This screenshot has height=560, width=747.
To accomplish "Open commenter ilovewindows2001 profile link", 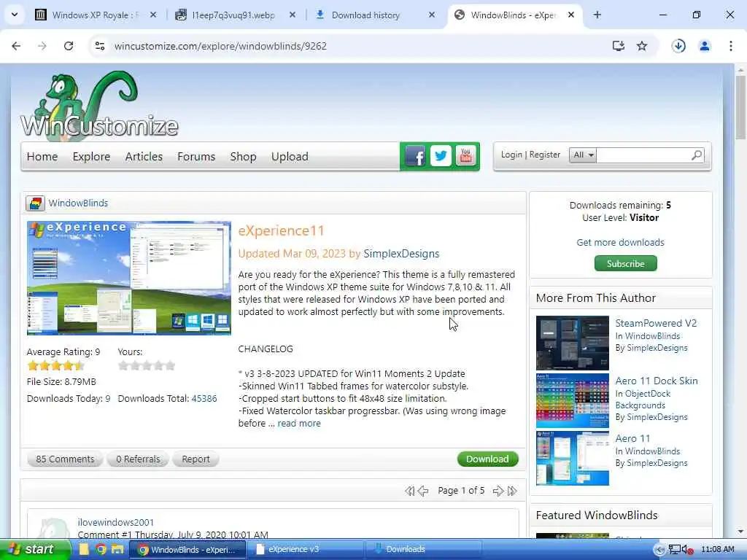I will [x=116, y=522].
